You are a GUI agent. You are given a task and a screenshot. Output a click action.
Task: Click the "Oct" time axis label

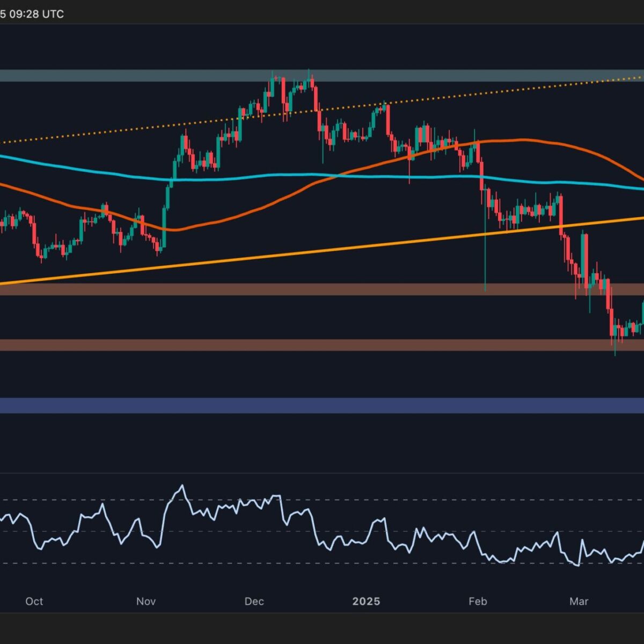[x=34, y=601]
